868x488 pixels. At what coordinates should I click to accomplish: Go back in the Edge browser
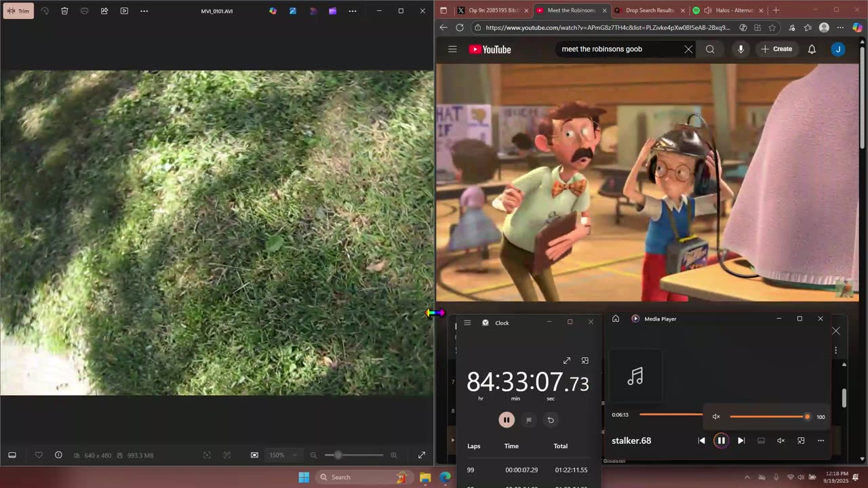(x=443, y=28)
